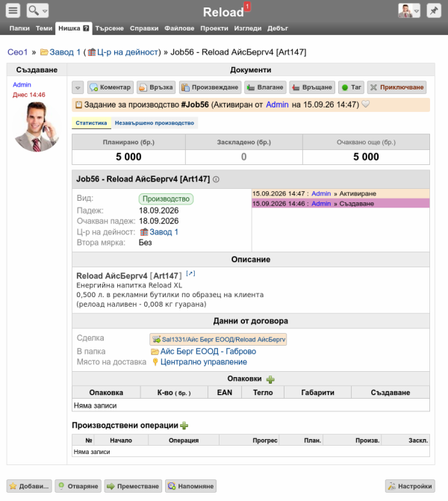Switch to Незавършено производство tab
448x501 pixels.
pos(155,123)
